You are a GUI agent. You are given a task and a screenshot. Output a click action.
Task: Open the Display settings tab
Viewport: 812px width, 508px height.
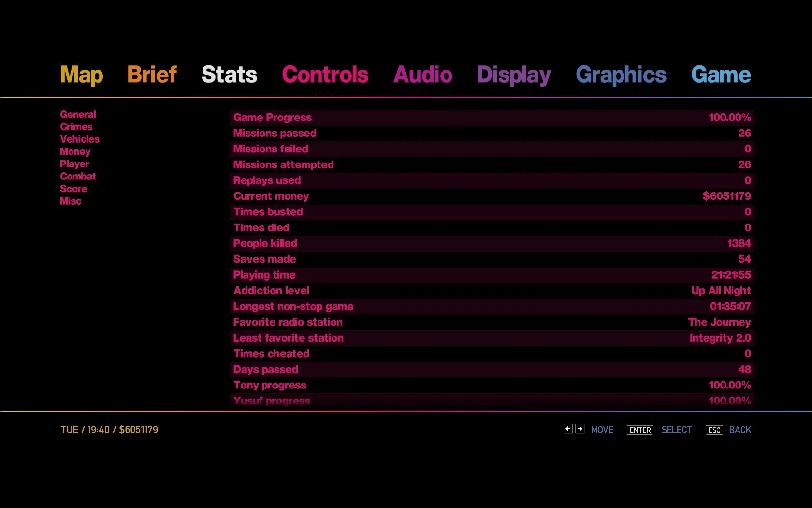coord(514,75)
